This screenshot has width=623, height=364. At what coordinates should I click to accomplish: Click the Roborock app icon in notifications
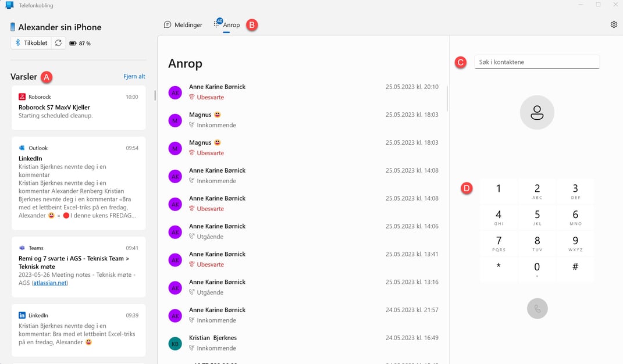point(22,97)
